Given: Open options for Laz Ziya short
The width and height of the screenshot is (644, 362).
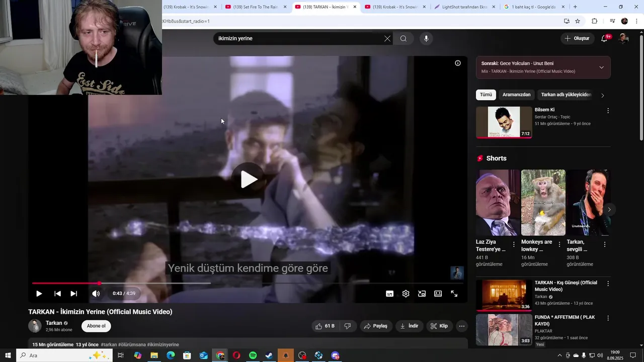Looking at the screenshot, I should 514,244.
